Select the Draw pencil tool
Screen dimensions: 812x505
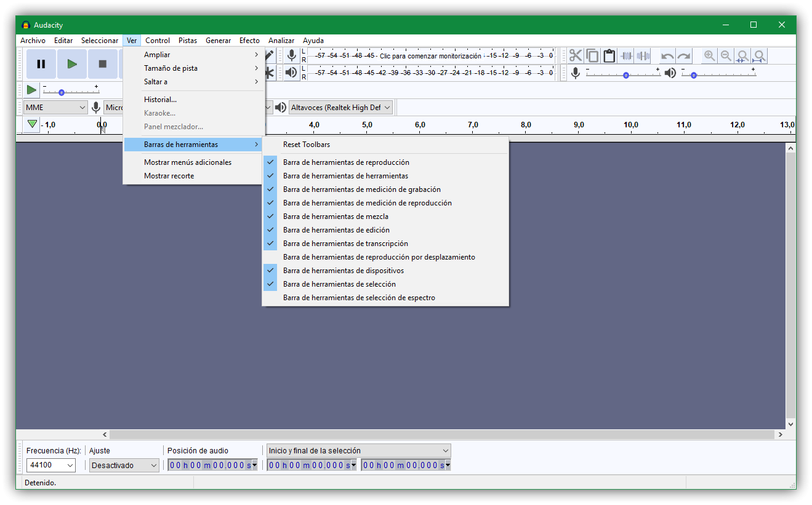click(270, 56)
